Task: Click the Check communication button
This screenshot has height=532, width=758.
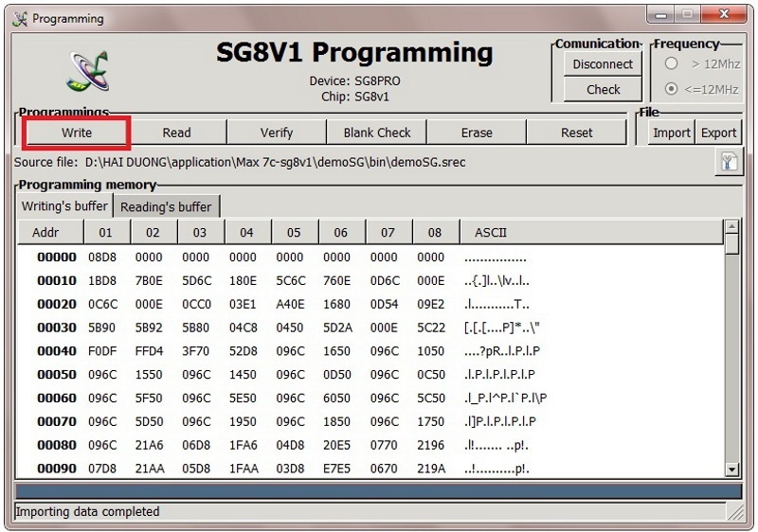Action: coord(603,89)
